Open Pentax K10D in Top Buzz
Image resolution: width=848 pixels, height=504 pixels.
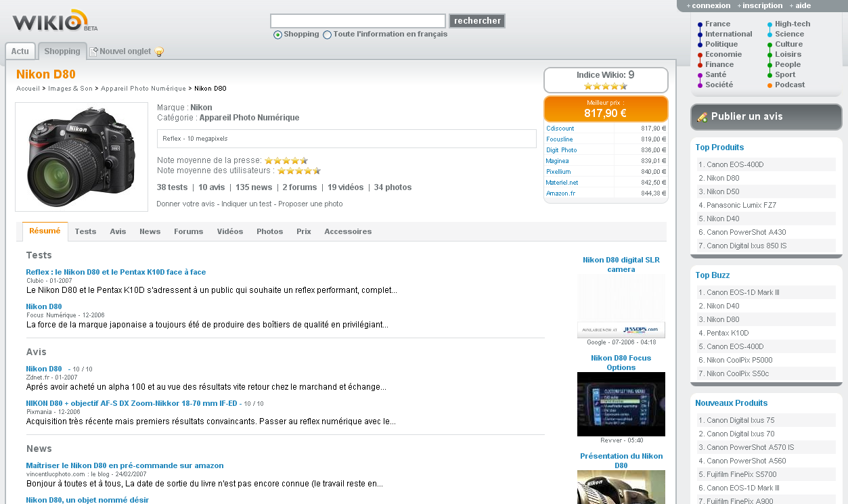pyautogui.click(x=728, y=333)
